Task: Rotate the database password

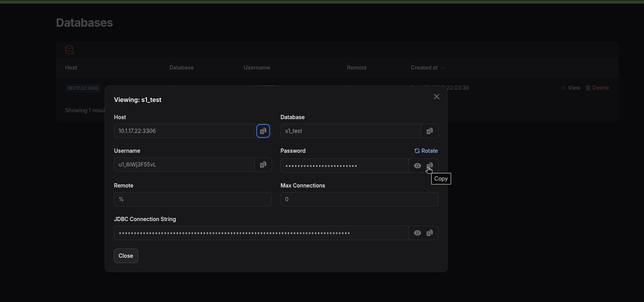Action: tap(426, 151)
